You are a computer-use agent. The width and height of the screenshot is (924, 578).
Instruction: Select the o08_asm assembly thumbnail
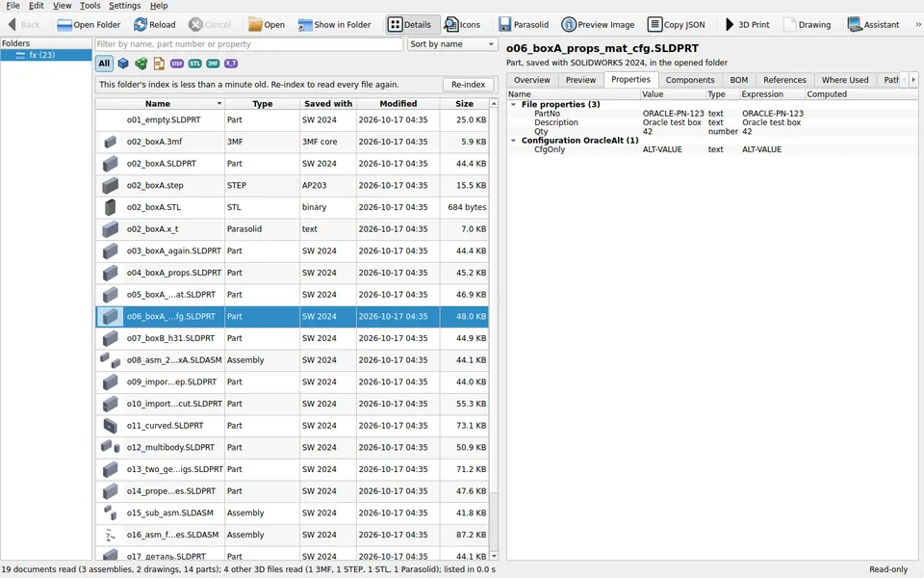tap(110, 359)
